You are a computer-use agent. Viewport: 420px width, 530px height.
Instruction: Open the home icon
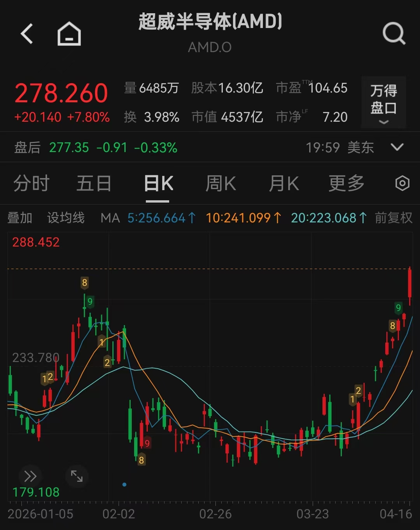coord(69,34)
